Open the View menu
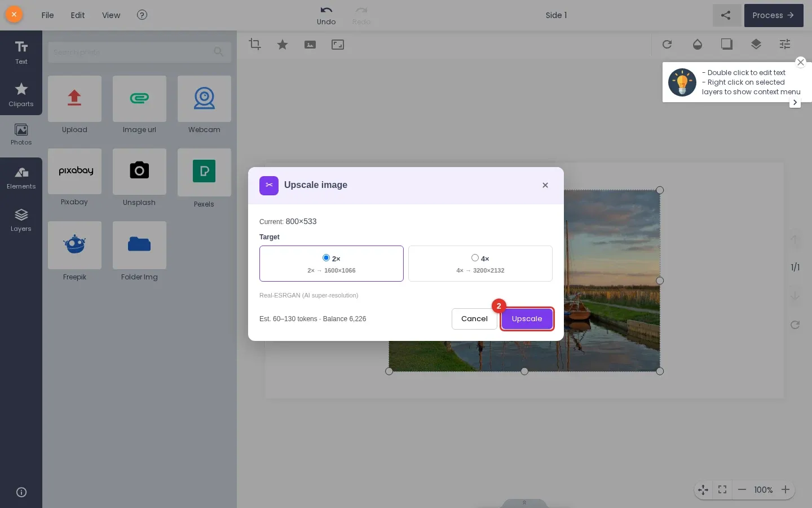 coord(111,15)
